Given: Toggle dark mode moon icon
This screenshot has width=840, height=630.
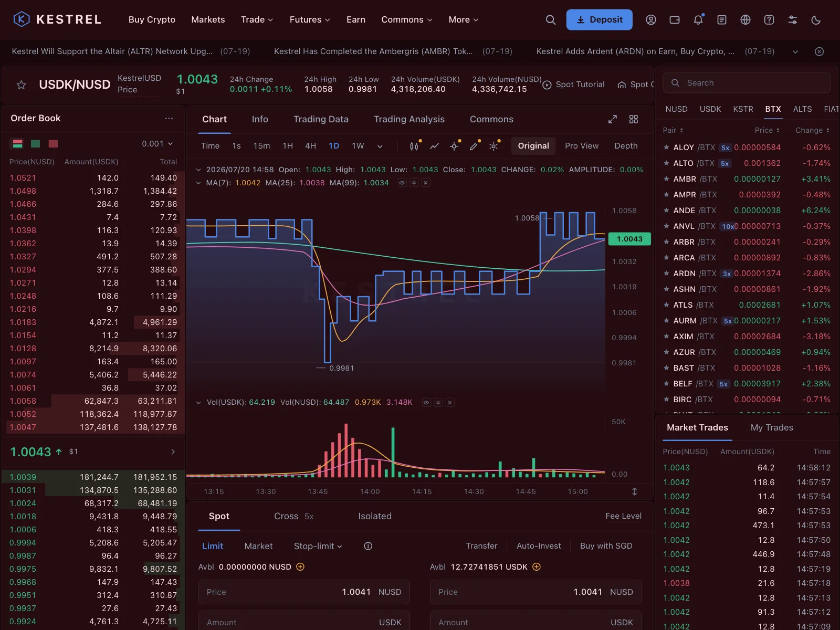Looking at the screenshot, I should tap(816, 20).
